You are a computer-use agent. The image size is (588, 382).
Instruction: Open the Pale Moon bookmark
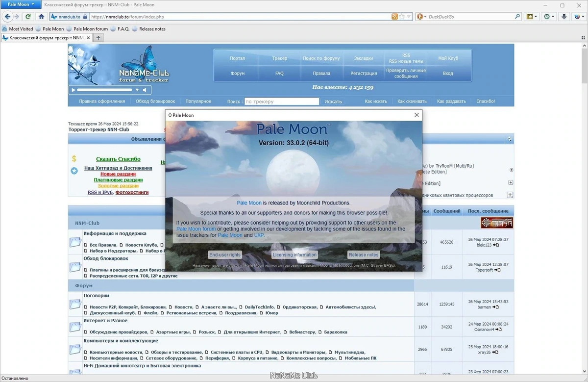pos(49,29)
